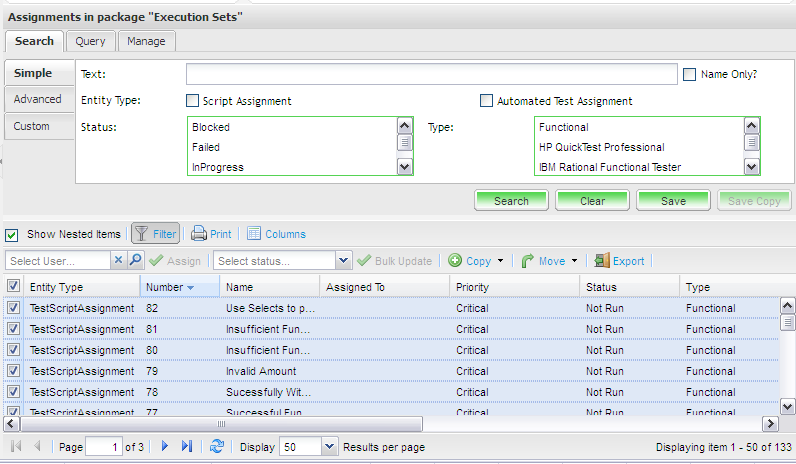Toggle Show Nested Items checkbox

(x=13, y=235)
